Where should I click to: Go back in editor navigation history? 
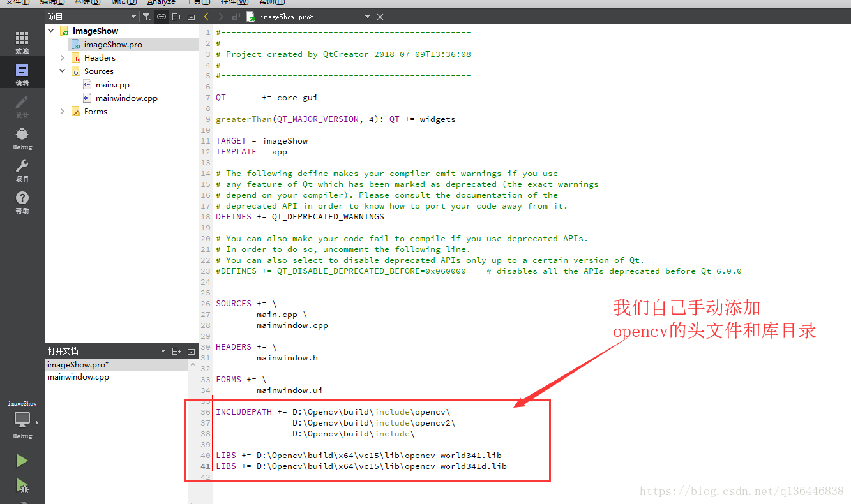(x=206, y=17)
